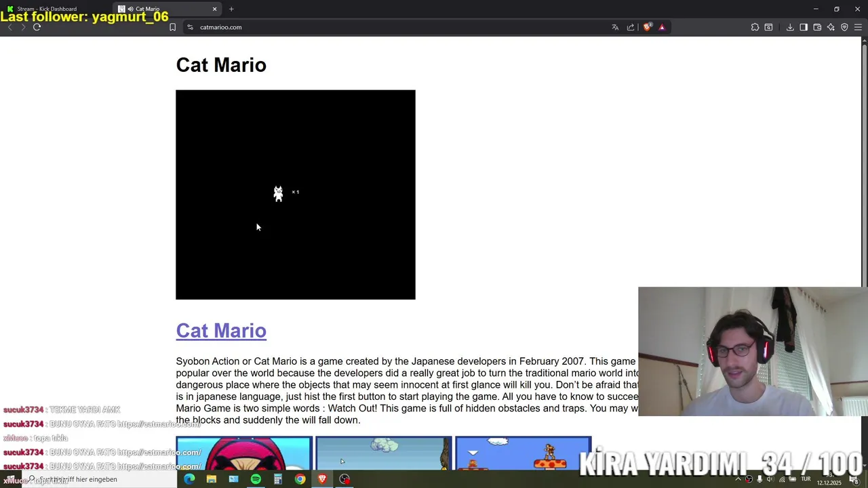
Task: Open the extensions puzzle icon
Action: click(755, 27)
